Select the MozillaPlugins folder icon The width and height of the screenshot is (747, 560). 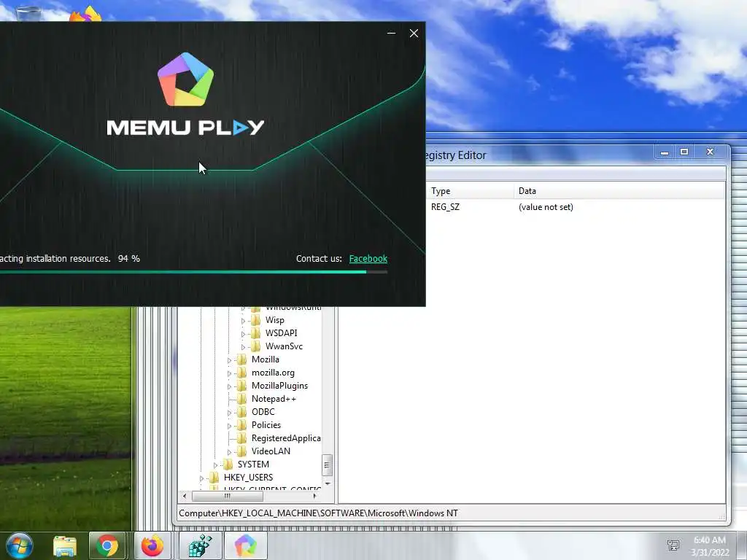242,385
